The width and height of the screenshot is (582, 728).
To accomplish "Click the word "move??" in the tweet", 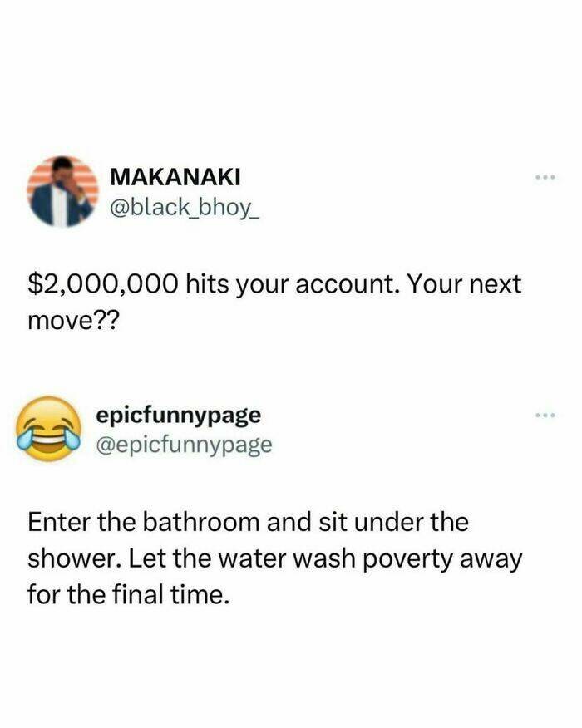I will pos(73,320).
